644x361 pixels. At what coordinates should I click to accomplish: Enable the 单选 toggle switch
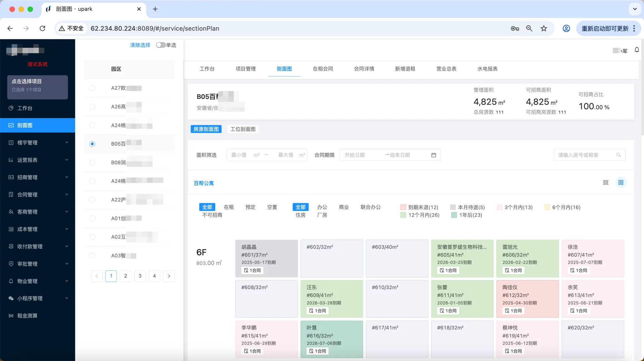(x=161, y=45)
